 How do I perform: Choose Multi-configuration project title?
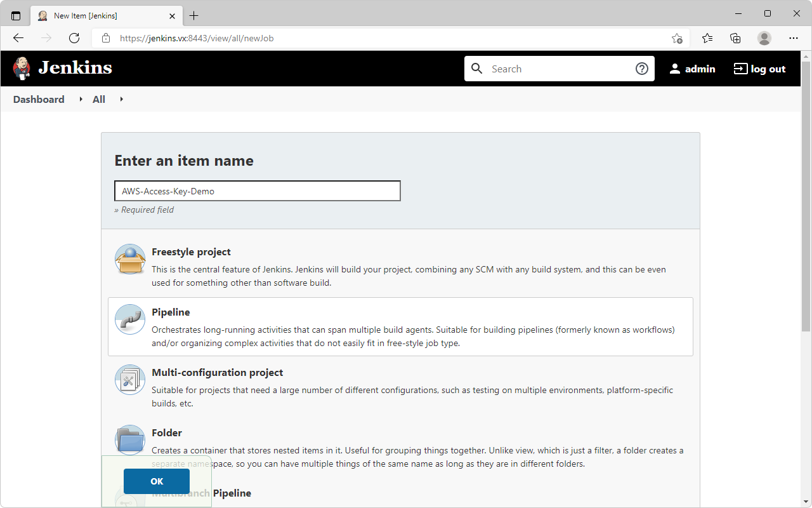(x=218, y=373)
